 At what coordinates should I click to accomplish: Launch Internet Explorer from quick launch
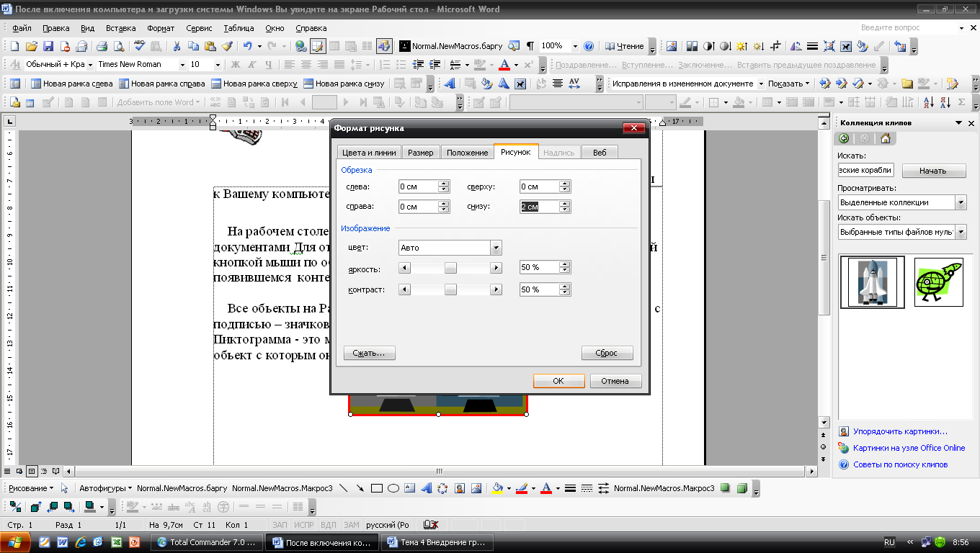tap(81, 541)
